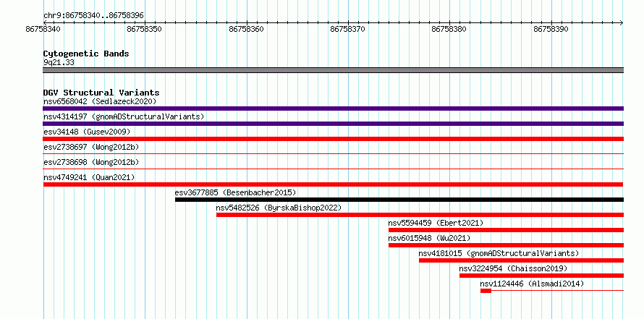
Task: Click the nsv5482526 (ByrskaBishop2022) label
Action: [279, 208]
